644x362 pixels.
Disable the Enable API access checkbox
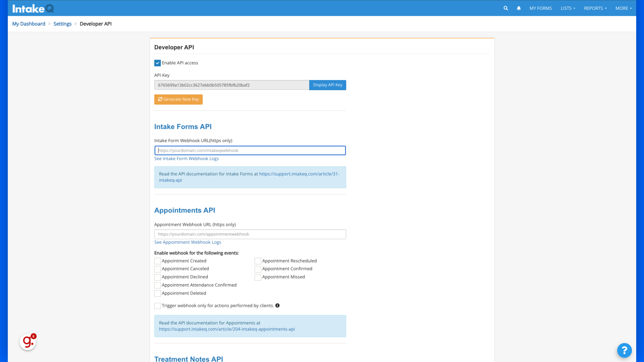click(157, 63)
